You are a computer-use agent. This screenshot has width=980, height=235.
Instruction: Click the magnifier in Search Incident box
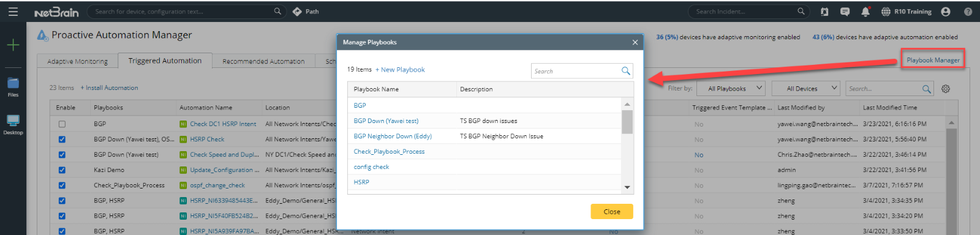click(x=801, y=11)
